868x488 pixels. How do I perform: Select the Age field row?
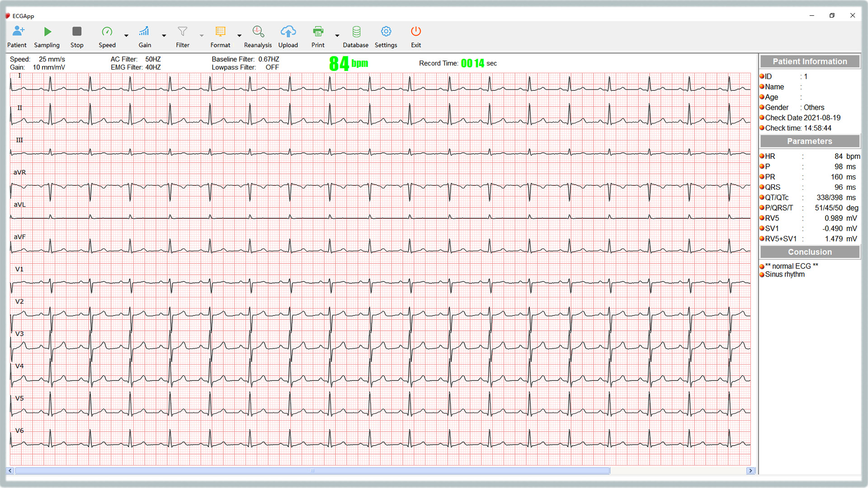810,97
